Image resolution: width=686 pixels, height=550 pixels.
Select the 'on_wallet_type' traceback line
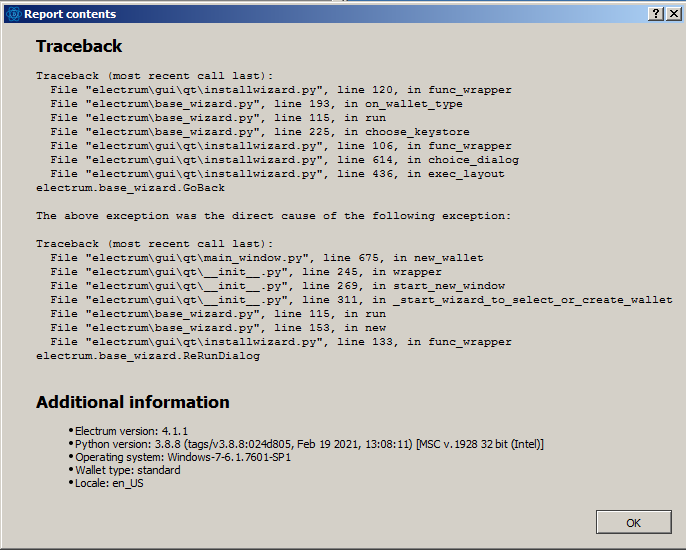point(256,104)
